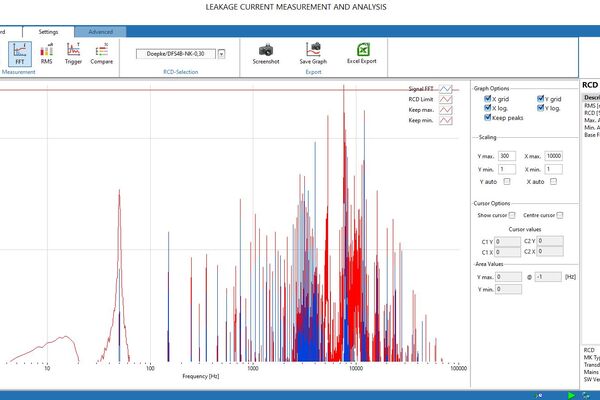Open the Settings tab
The image size is (600, 400).
[48, 32]
